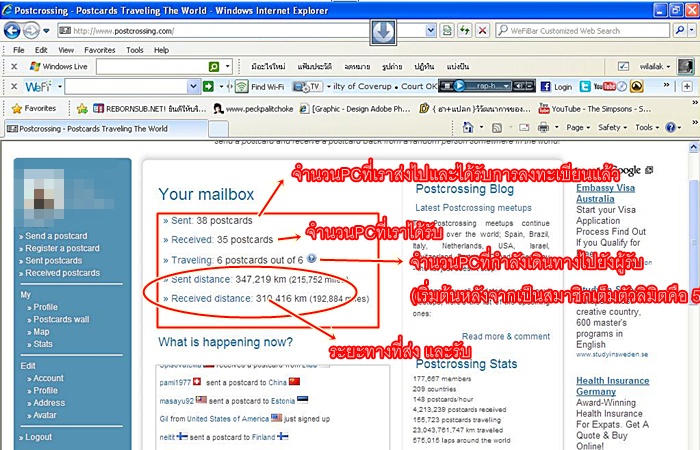Open search provider dropdown beside magnifier
This screenshot has height=450, width=700.
point(692,30)
